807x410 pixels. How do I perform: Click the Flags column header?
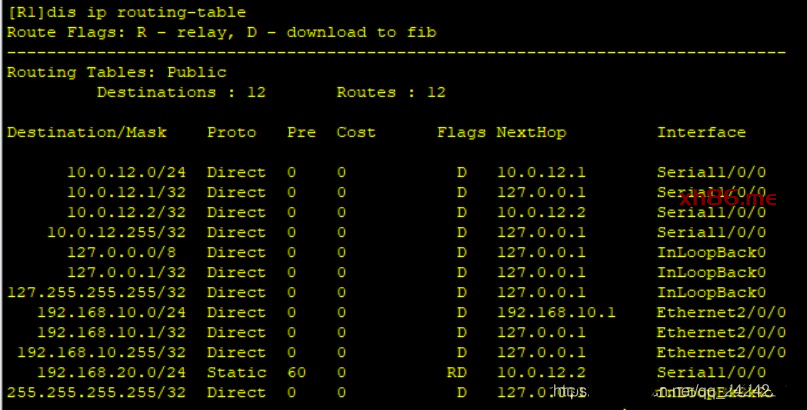click(461, 132)
